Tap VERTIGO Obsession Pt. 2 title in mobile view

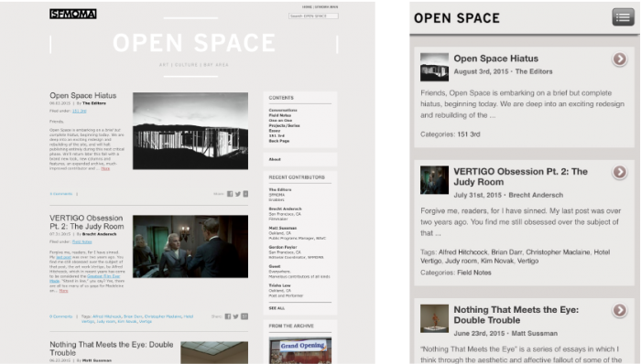(x=520, y=177)
